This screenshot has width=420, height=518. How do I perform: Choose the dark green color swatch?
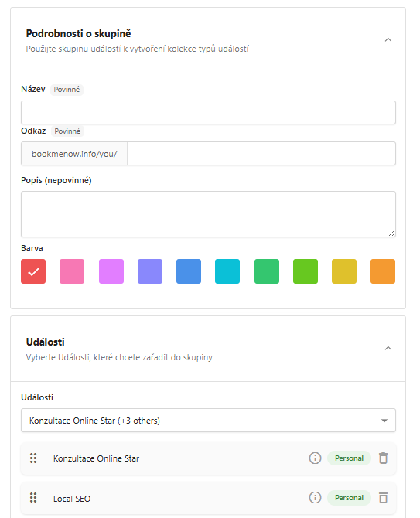click(x=267, y=271)
